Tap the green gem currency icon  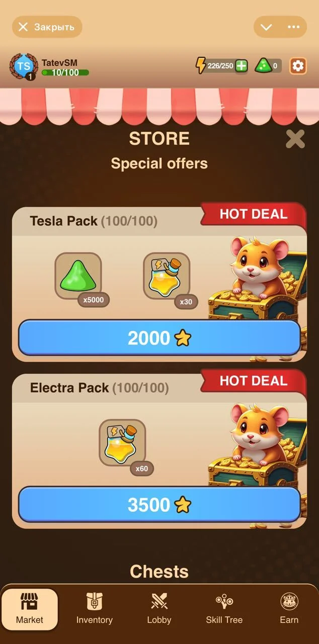[262, 66]
